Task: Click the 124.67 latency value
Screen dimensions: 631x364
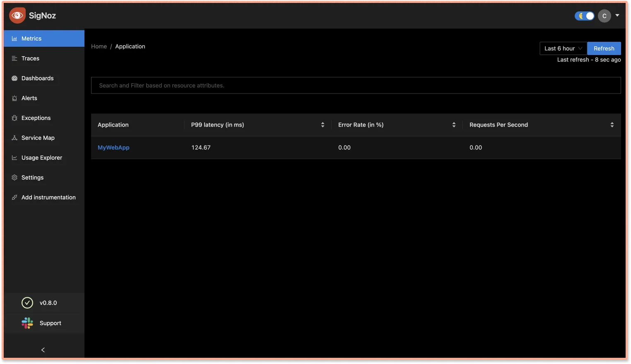Action: [201, 148]
